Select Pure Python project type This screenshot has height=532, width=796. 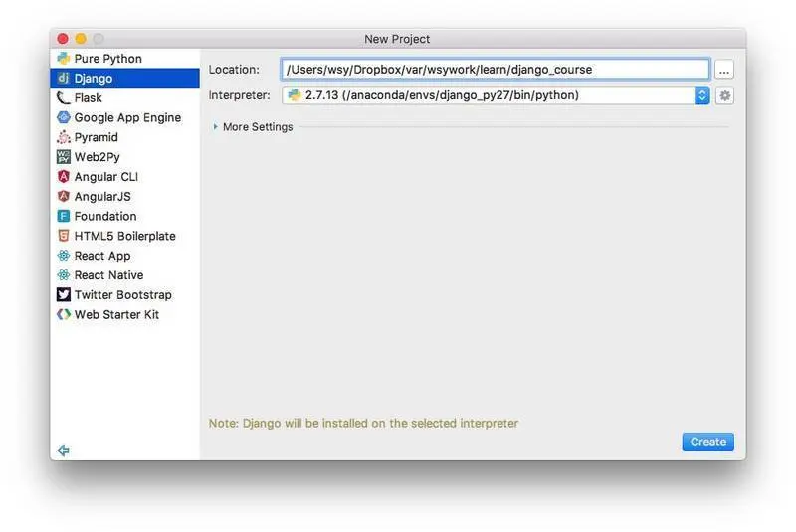tap(125, 59)
